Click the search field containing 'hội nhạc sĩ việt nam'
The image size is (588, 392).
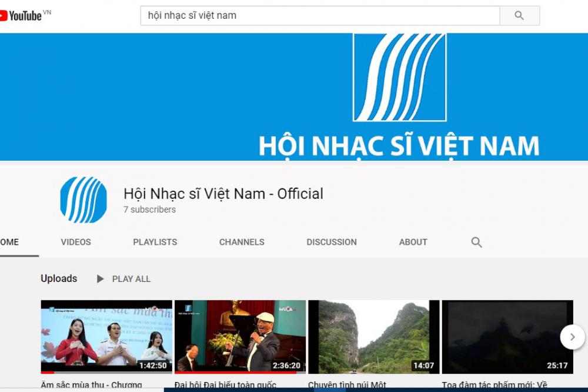point(320,15)
